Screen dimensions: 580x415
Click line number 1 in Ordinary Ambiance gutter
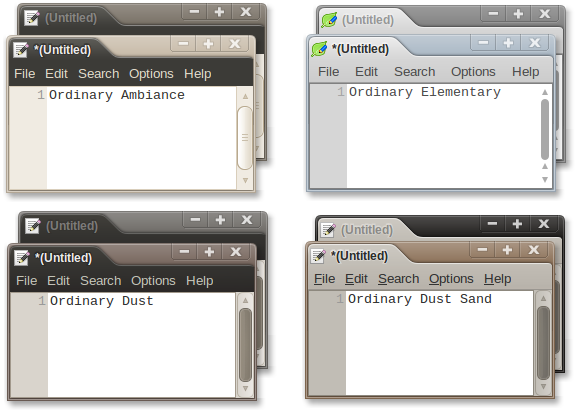coord(41,95)
